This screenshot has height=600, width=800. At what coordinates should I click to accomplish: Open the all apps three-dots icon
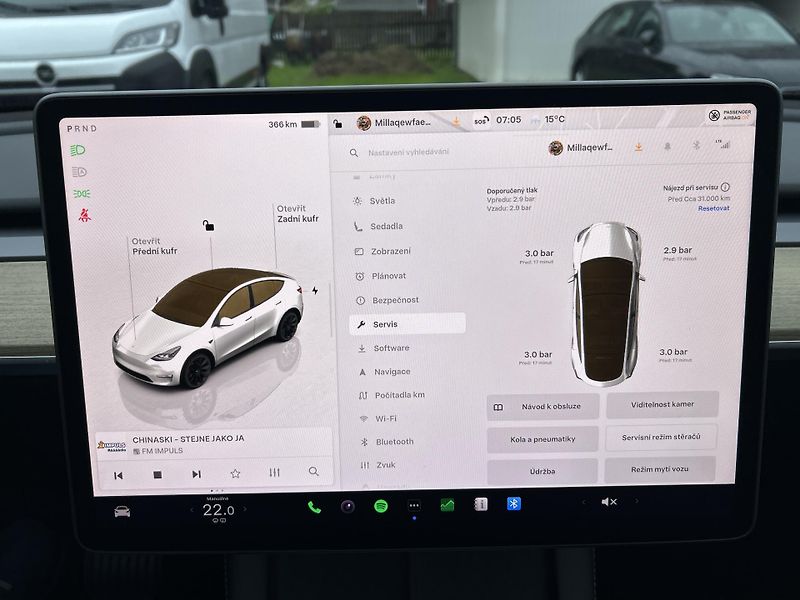414,506
